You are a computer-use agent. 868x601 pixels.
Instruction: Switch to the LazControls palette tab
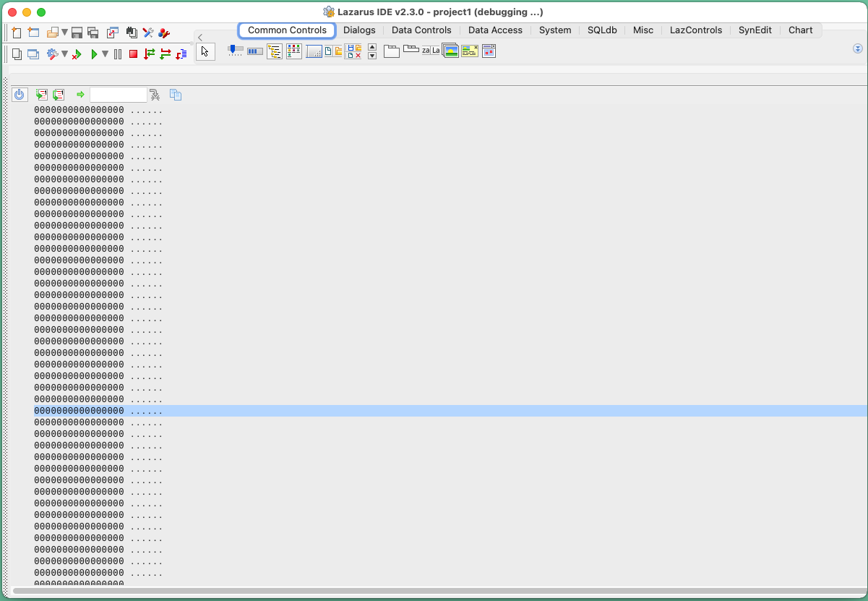[696, 30]
